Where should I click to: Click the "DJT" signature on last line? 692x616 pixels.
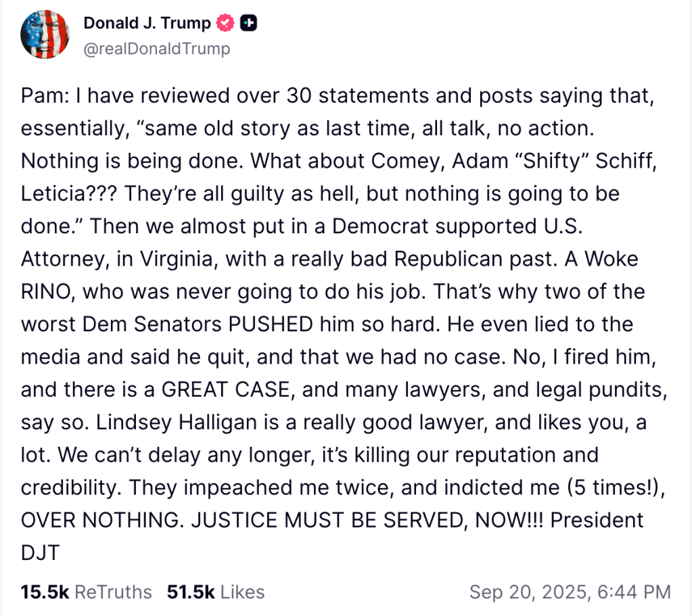41,553
